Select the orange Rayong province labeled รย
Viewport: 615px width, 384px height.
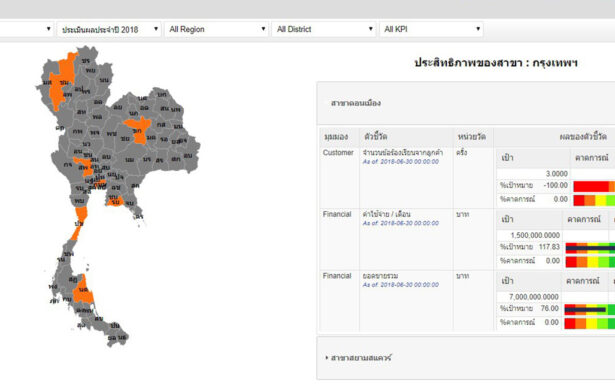[115, 202]
